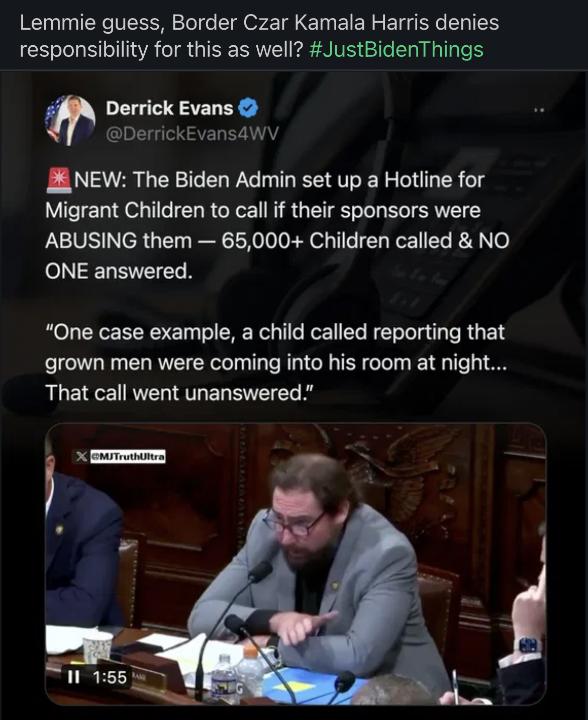The width and height of the screenshot is (588, 720).
Task: Click the 1:55 video time indicator
Action: tap(110, 677)
